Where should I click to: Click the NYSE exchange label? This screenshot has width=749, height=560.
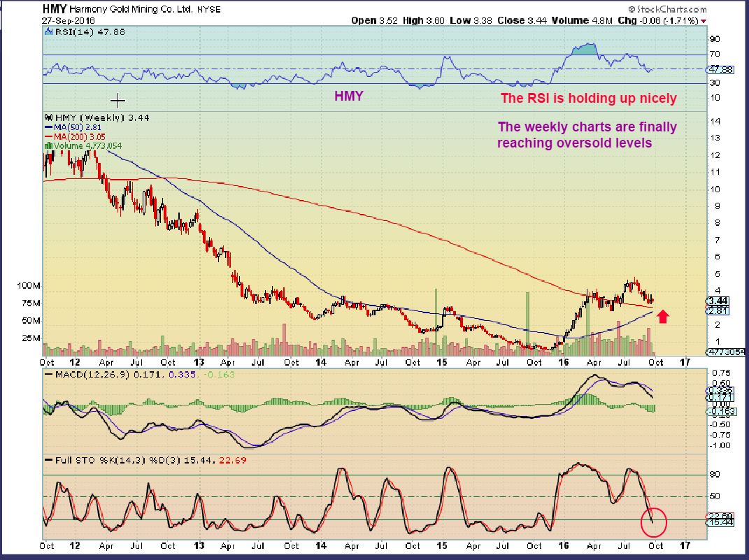coord(208,10)
